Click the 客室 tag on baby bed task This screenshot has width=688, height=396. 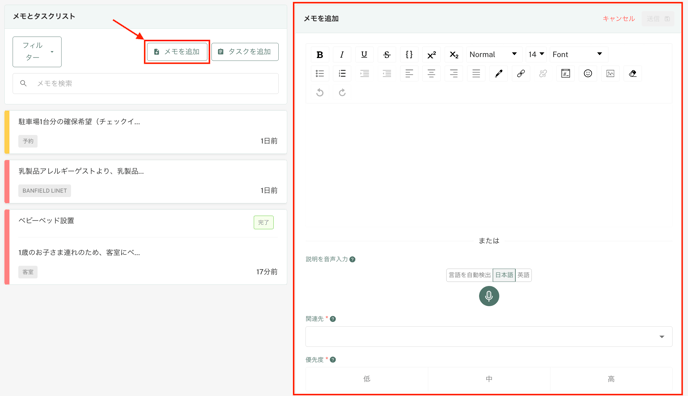(28, 272)
